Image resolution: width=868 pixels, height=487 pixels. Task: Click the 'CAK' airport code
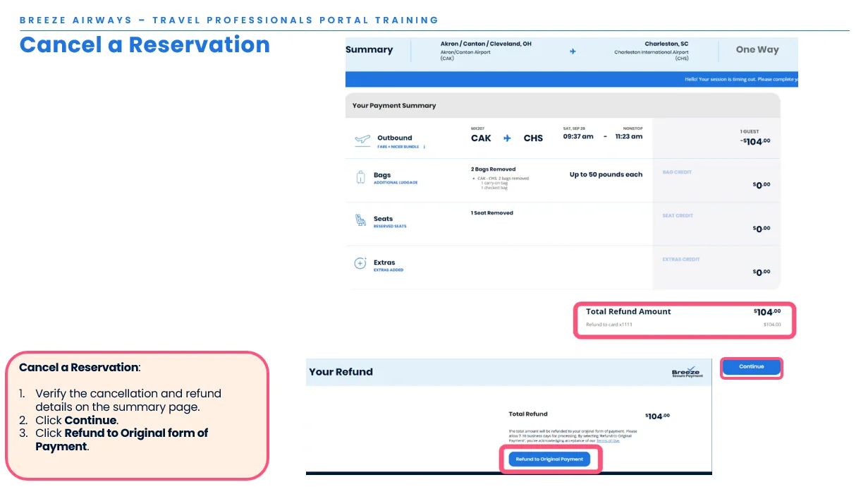(x=481, y=138)
